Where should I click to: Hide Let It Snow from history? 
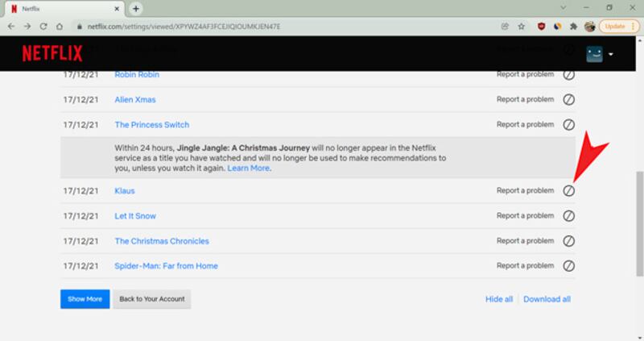(568, 216)
